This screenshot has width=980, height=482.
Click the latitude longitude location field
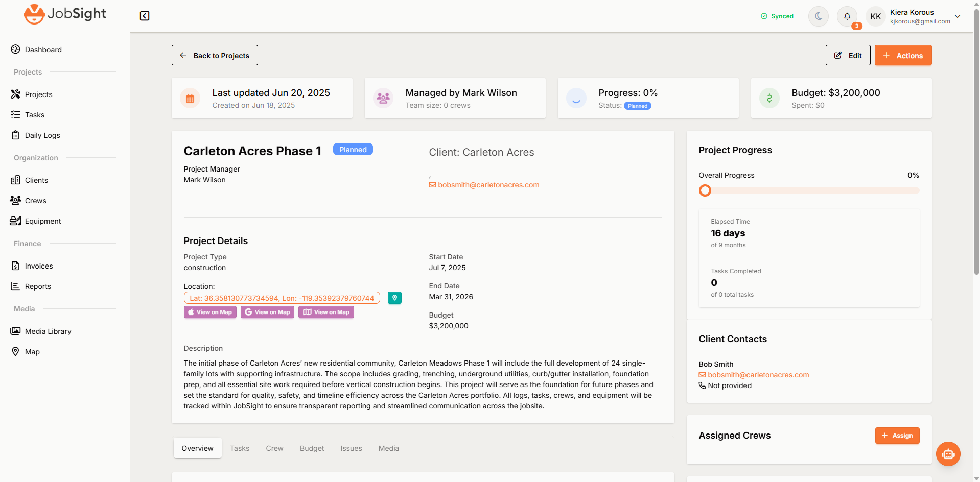[x=282, y=298]
